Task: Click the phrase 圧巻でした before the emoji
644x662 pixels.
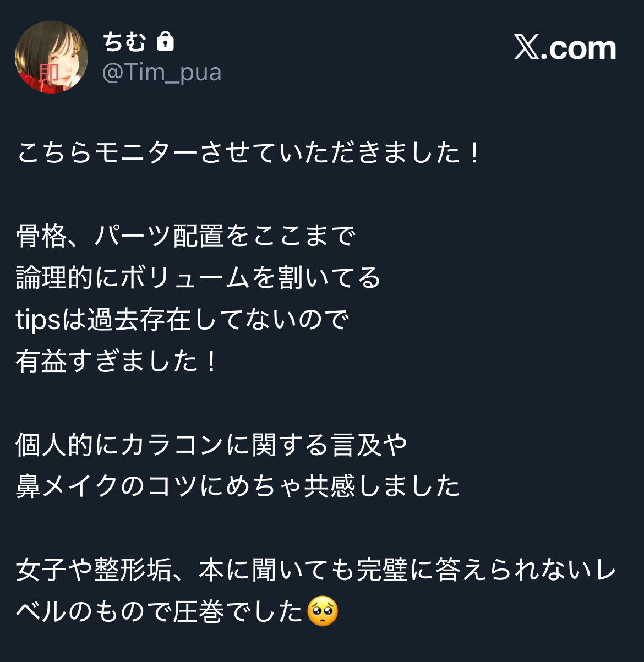Action: tap(238, 612)
